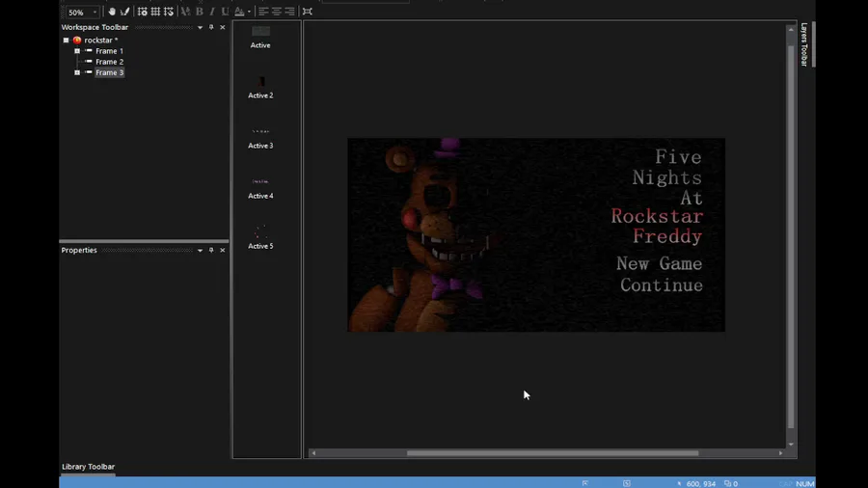Align text left
This screenshot has height=488, width=868.
263,11
